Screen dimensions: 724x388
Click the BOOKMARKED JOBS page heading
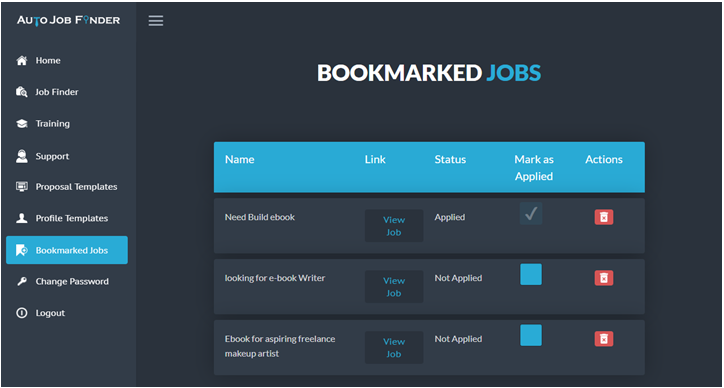coord(429,73)
